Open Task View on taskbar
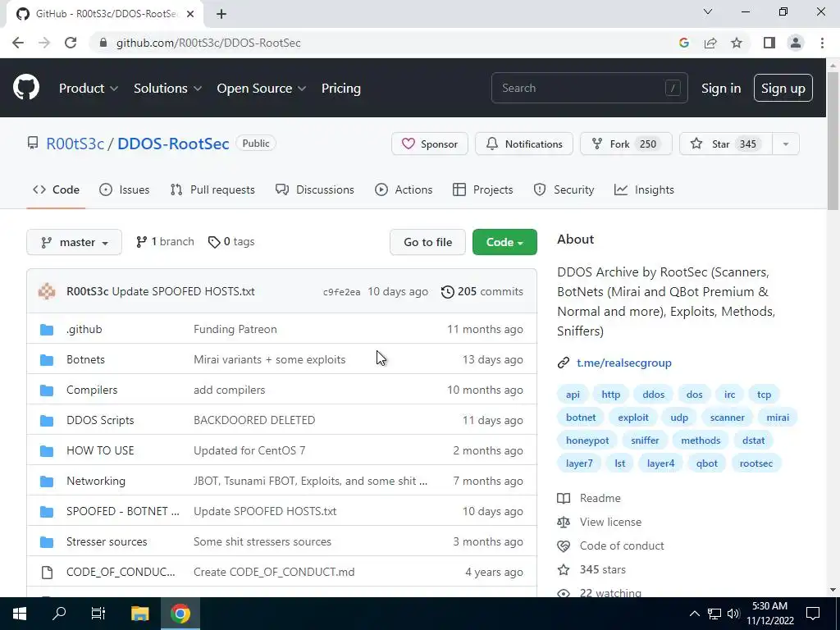840x630 pixels. point(98,614)
